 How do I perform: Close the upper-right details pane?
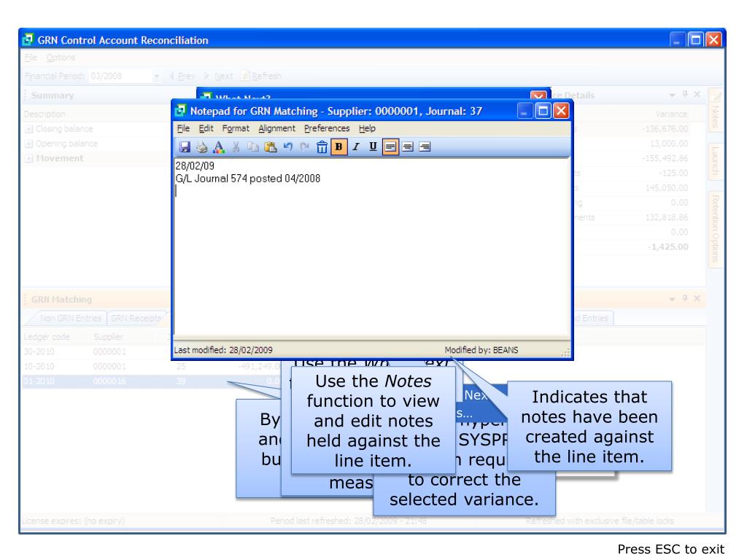[x=697, y=95]
